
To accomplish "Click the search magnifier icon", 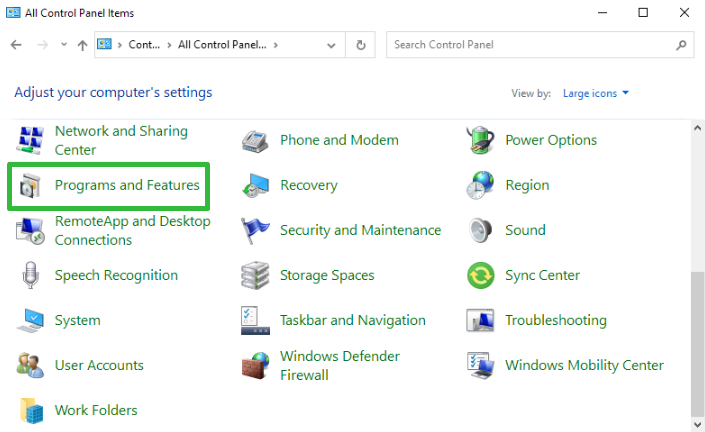I will [681, 45].
